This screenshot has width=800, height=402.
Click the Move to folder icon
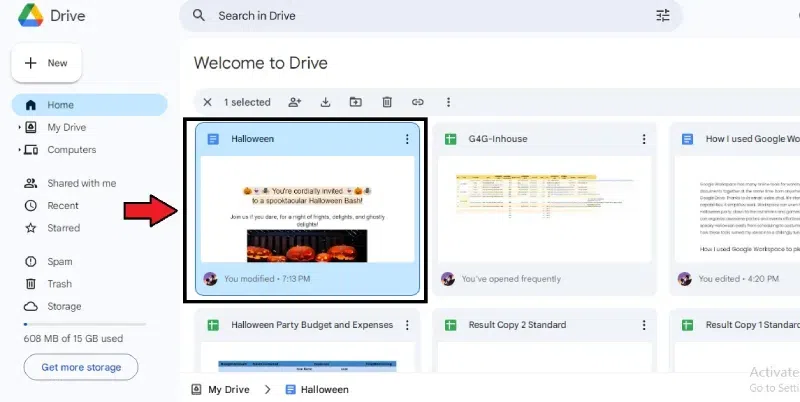click(356, 102)
